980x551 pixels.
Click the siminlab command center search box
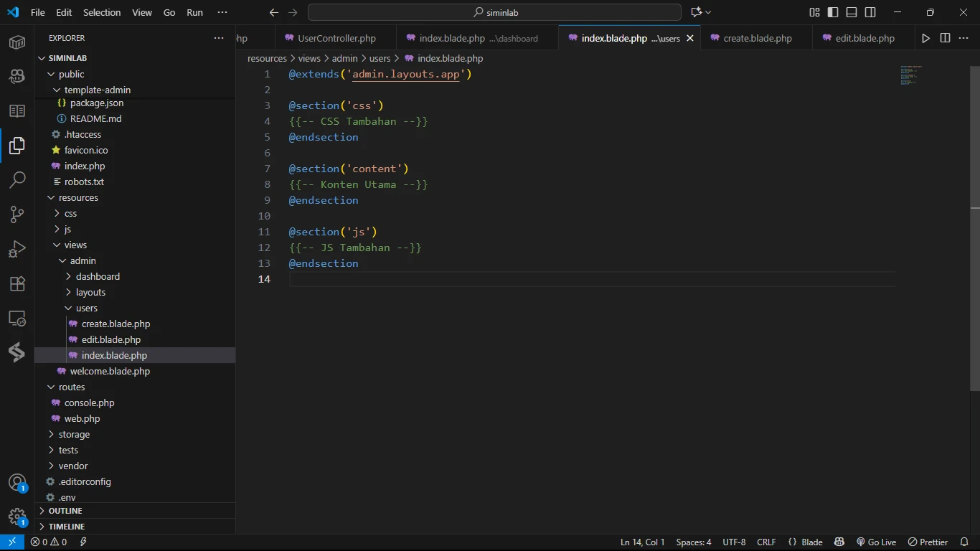pos(494,12)
